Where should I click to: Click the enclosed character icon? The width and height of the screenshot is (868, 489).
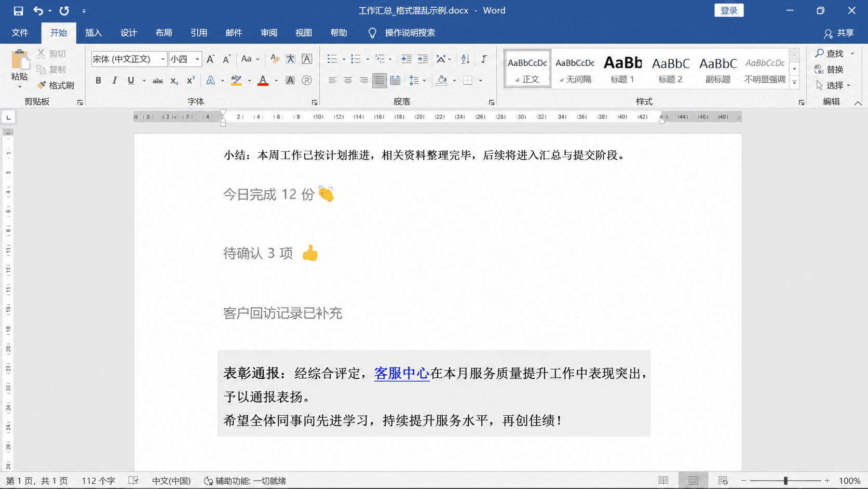coord(307,80)
